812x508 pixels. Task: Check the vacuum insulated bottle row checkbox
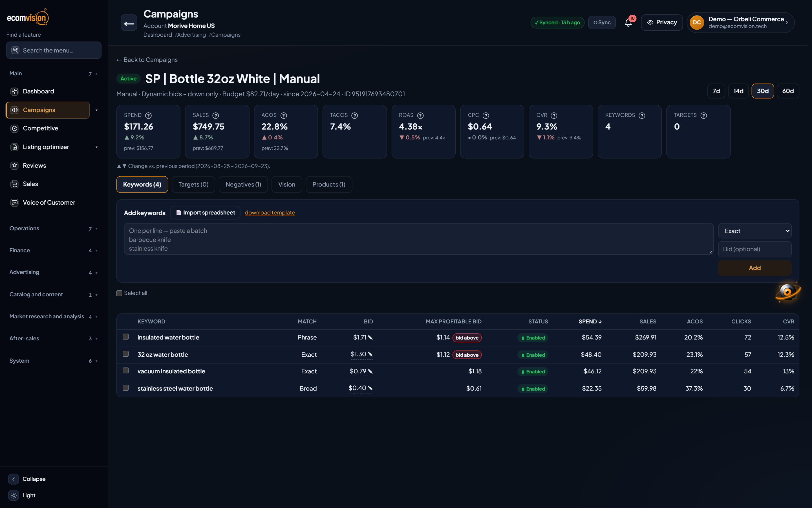[125, 371]
